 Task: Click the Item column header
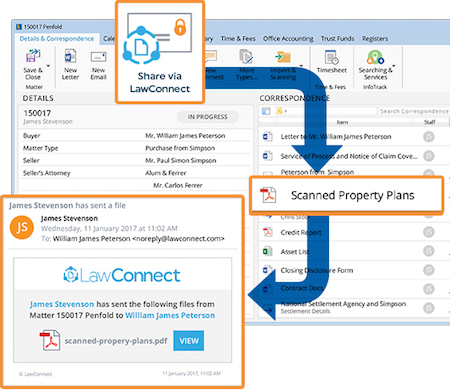coord(342,122)
